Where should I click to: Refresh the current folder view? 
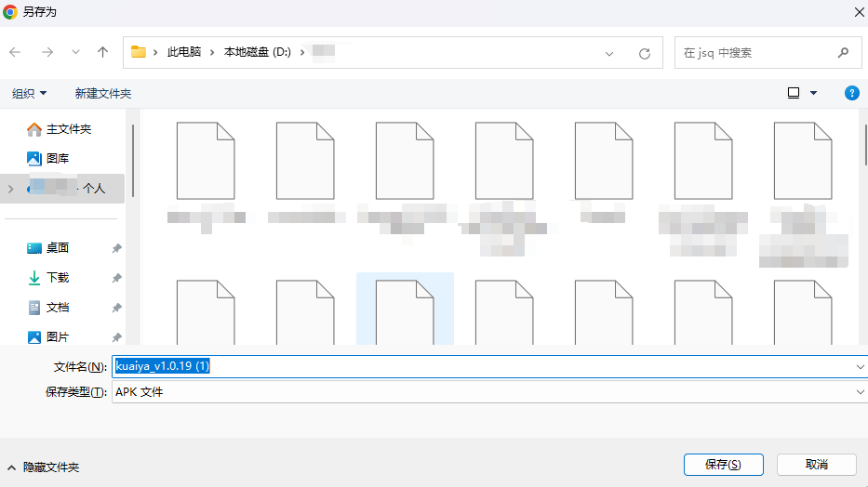644,54
